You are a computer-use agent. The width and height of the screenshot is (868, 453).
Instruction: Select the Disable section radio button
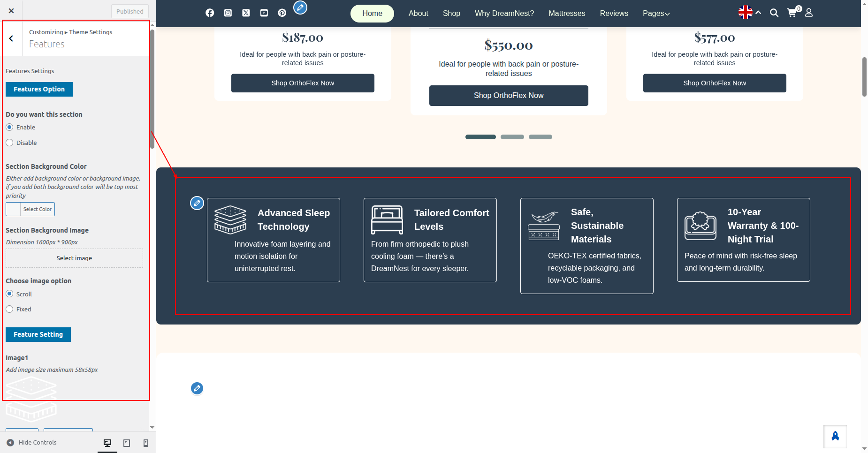pyautogui.click(x=9, y=143)
